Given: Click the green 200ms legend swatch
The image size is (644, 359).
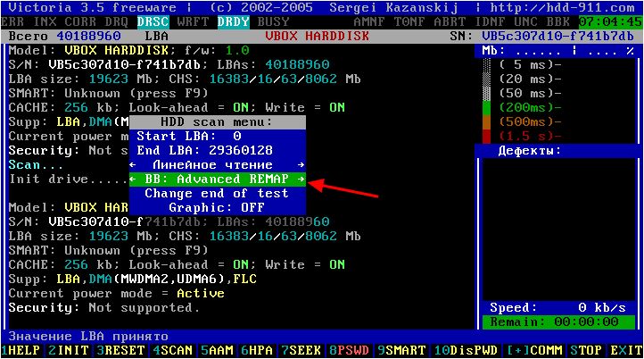Looking at the screenshot, I should click(487, 108).
